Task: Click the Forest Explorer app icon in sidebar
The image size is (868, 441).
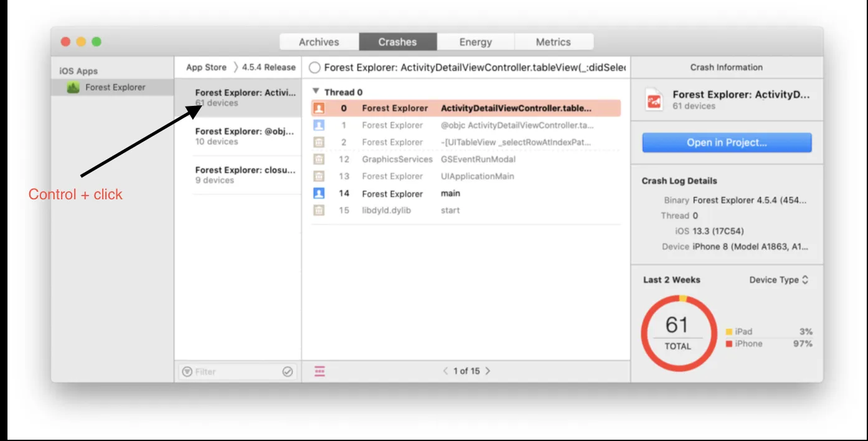Action: [73, 87]
